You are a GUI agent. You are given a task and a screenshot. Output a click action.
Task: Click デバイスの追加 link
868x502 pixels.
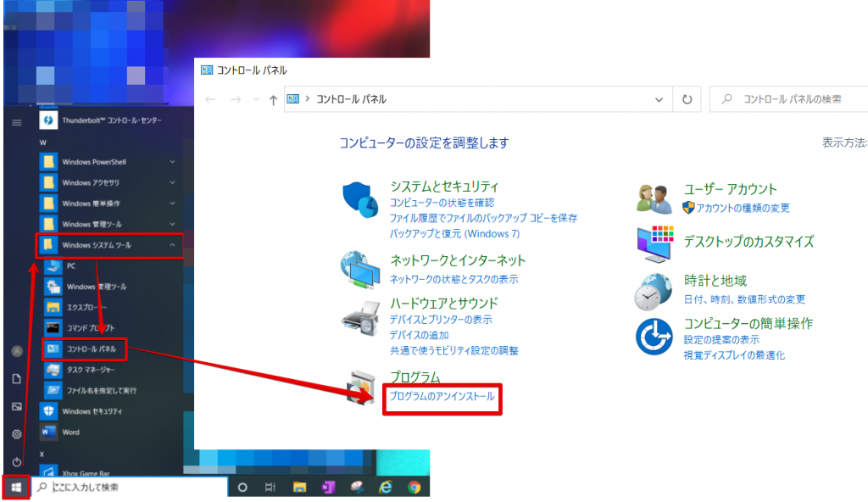pos(419,335)
